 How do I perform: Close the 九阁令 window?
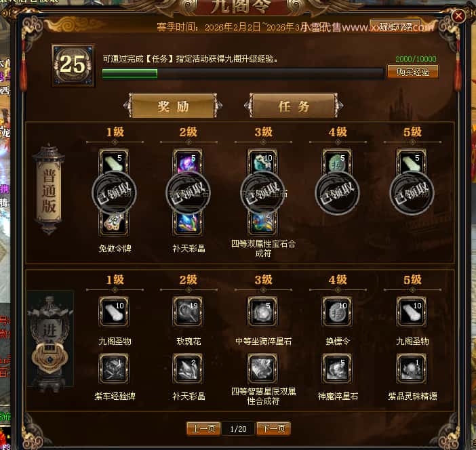click(x=458, y=16)
